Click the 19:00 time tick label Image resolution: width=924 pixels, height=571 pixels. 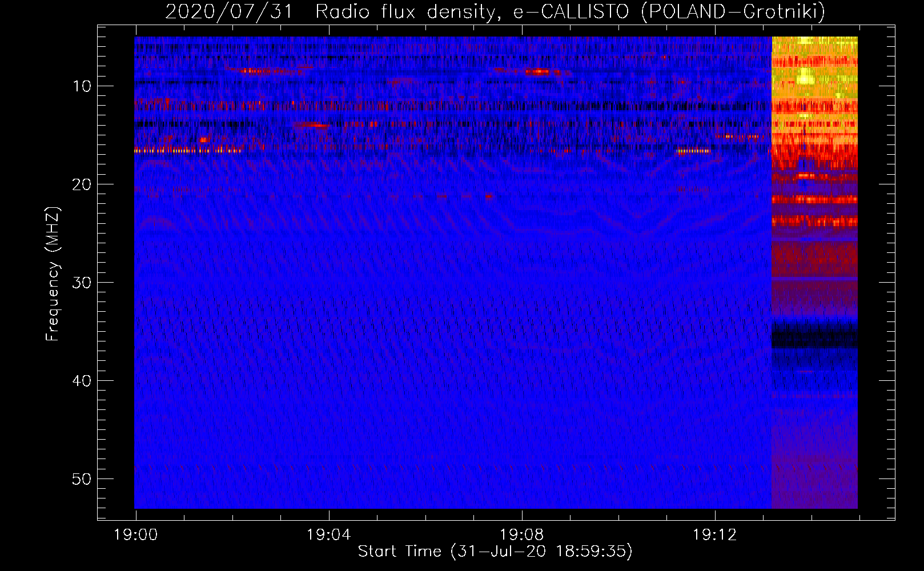click(135, 535)
